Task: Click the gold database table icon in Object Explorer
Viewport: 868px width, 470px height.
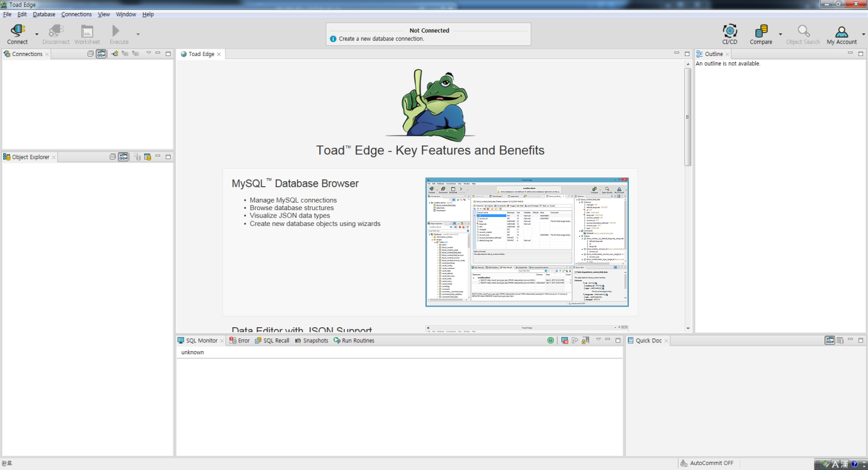Action: (147, 157)
